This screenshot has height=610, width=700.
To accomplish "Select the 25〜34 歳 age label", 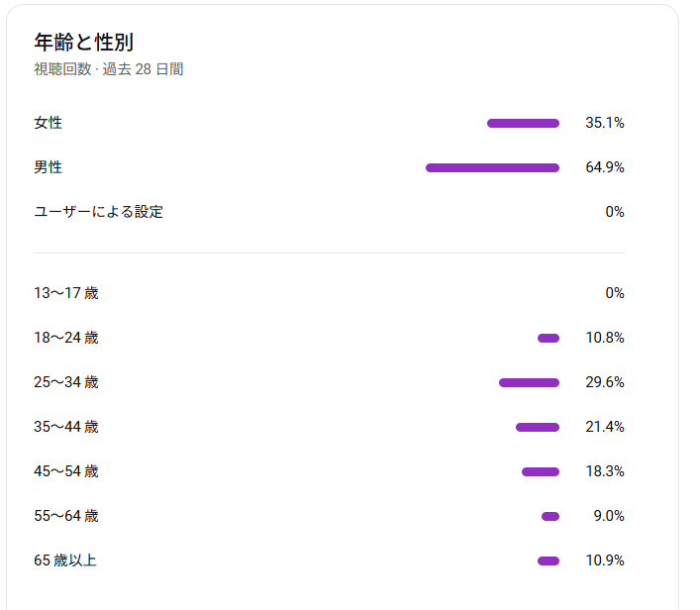I will tap(66, 382).
